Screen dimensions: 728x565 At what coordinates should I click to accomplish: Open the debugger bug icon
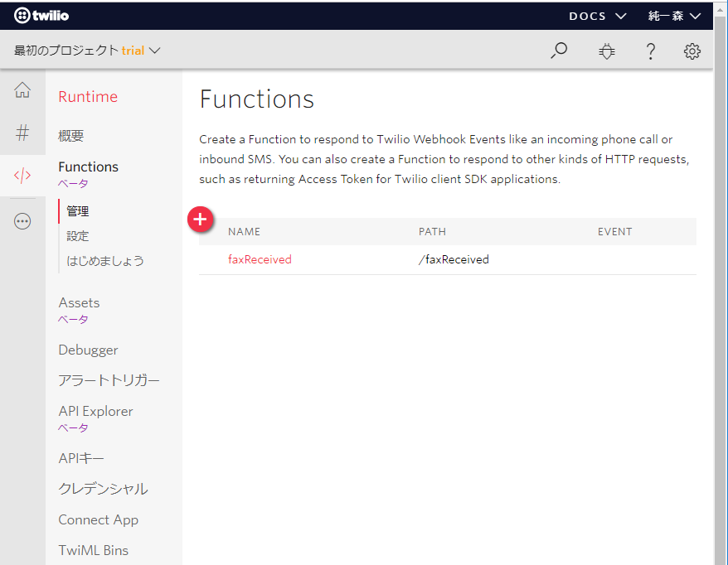pos(606,51)
